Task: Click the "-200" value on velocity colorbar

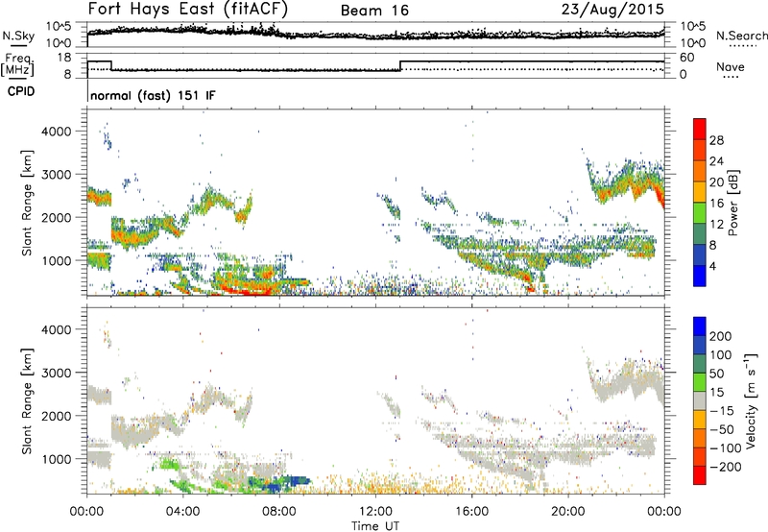Action: coord(725,467)
